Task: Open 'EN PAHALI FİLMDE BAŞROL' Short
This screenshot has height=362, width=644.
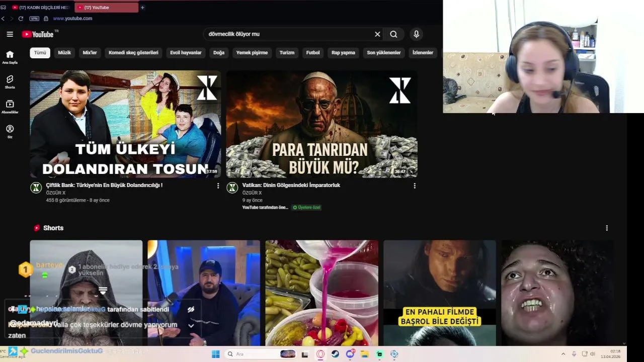Action: click(440, 293)
